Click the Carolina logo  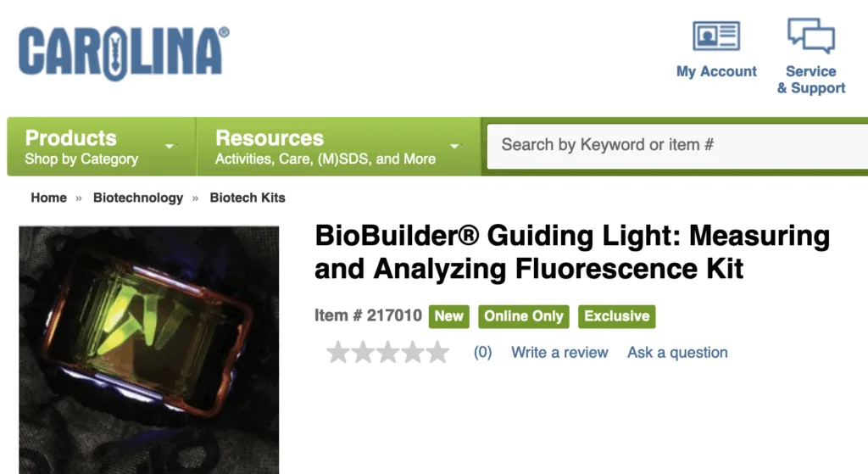point(124,53)
